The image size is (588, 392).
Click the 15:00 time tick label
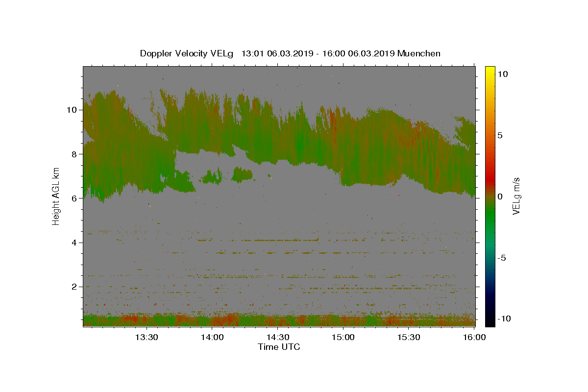click(343, 337)
